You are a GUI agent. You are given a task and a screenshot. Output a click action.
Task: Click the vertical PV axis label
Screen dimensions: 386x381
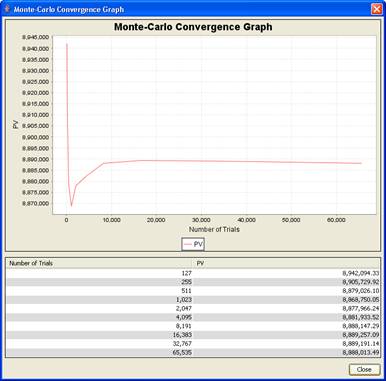tap(15, 125)
